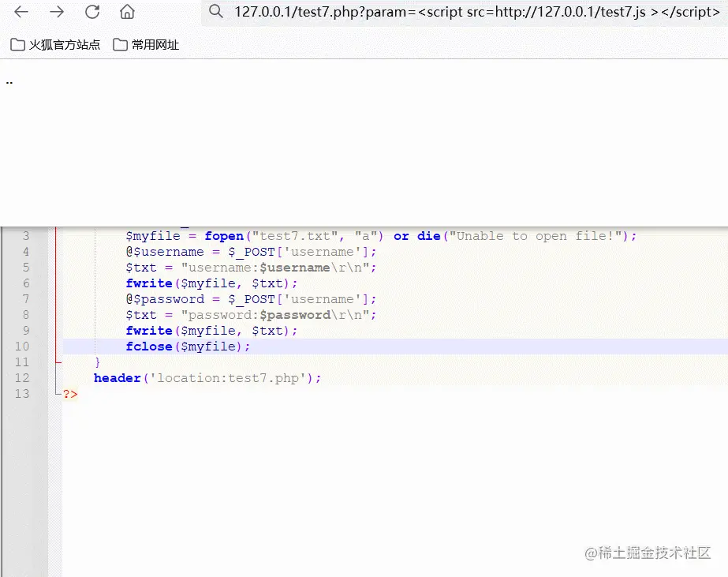The width and height of the screenshot is (728, 577).
Task: Click the @$password variable on line 7
Action: [165, 299]
